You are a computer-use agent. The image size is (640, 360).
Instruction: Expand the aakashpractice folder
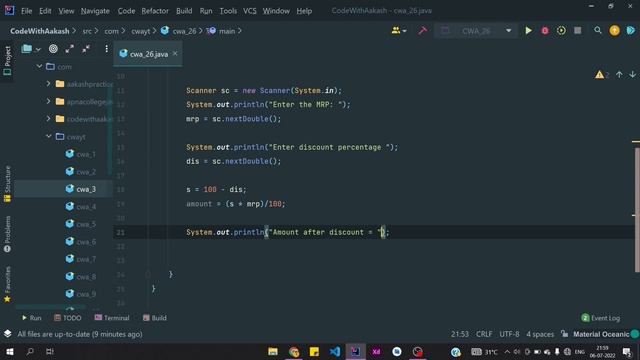coord(48,84)
